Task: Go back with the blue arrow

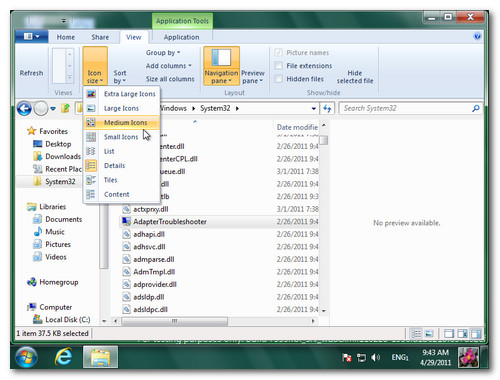Action: (x=24, y=108)
